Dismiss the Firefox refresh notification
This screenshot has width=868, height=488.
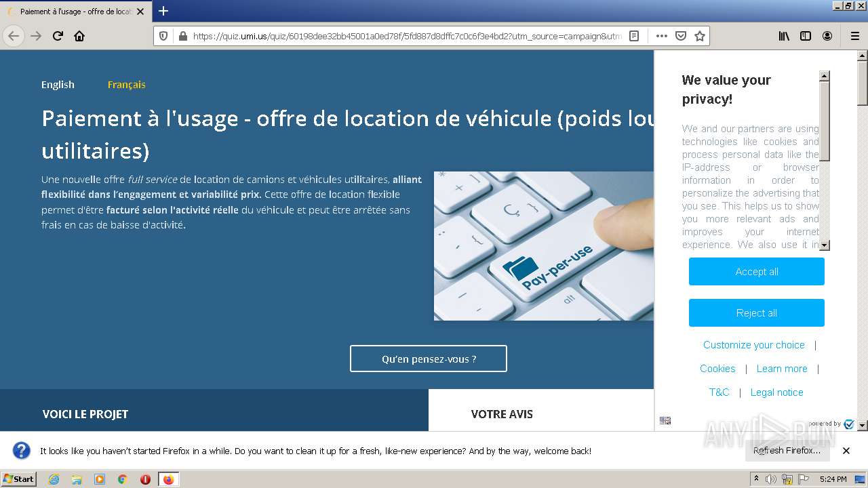click(x=846, y=451)
